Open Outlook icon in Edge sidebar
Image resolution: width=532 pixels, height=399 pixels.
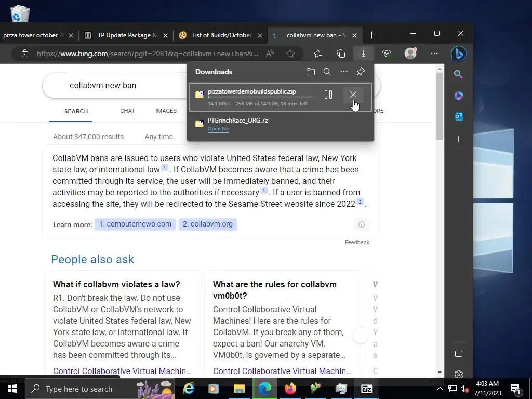point(458,117)
